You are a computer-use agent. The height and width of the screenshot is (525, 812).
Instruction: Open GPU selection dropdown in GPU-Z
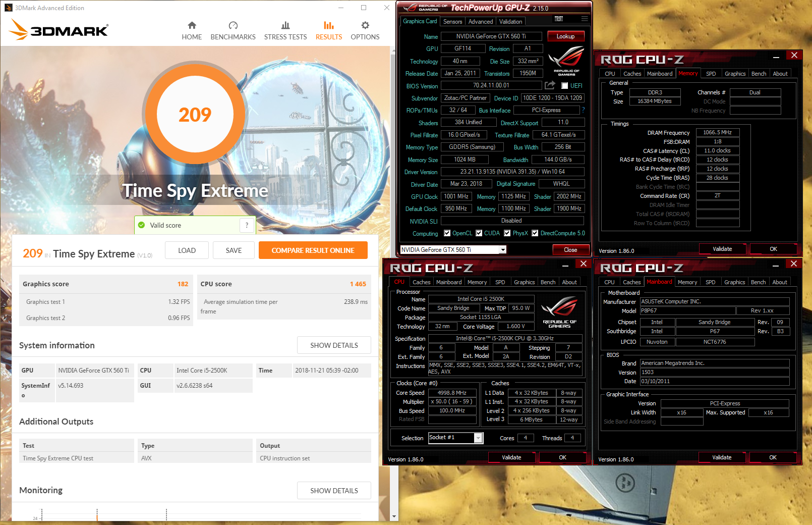point(503,250)
